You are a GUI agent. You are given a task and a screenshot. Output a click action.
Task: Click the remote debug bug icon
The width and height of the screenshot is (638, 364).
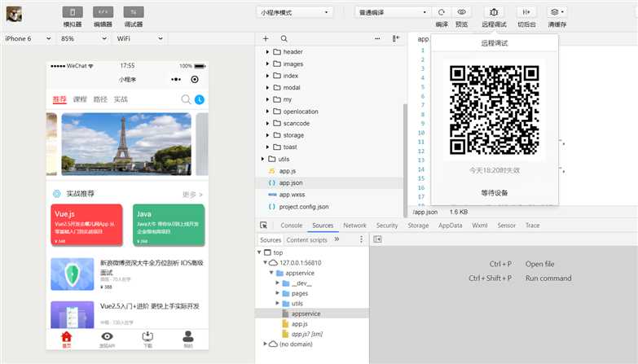(x=494, y=12)
